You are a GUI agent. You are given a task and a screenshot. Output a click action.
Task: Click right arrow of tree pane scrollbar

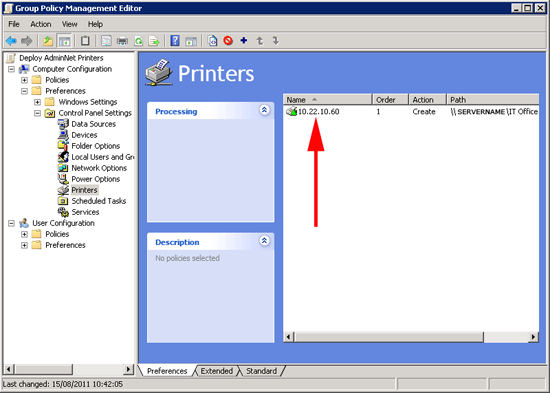(x=129, y=369)
